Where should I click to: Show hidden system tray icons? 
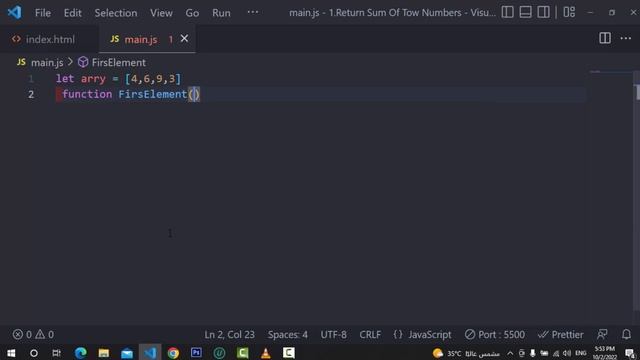coord(510,353)
